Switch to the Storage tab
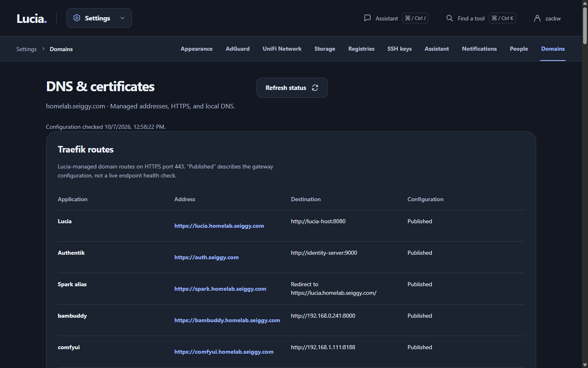The width and height of the screenshot is (588, 368). (325, 49)
